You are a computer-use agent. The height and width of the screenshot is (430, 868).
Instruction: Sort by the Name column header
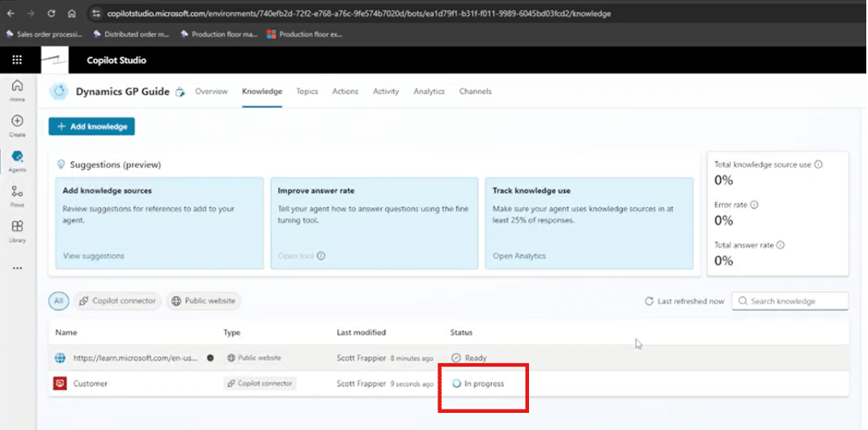[x=66, y=332]
